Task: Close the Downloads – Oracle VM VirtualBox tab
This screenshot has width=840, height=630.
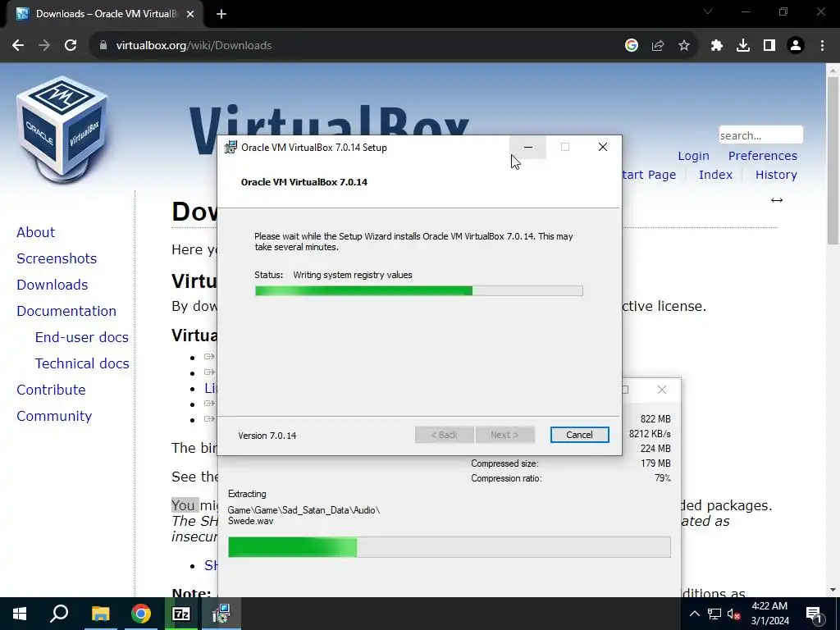Action: point(190,14)
